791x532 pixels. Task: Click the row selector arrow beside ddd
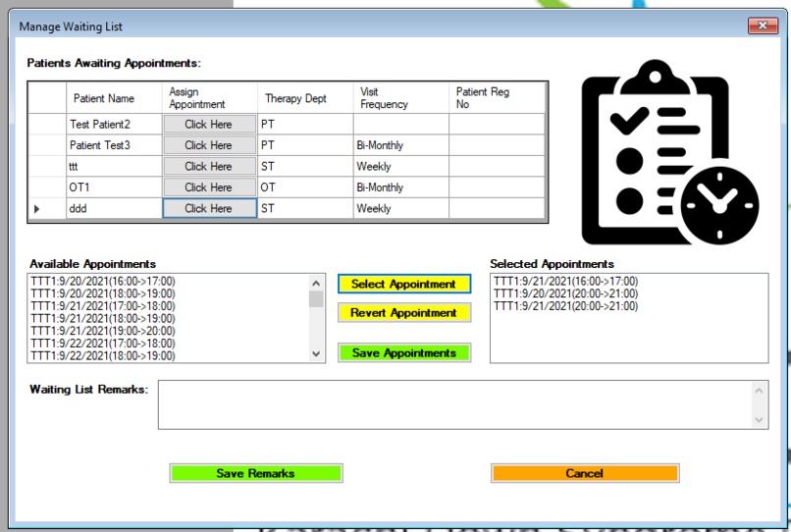tap(37, 208)
